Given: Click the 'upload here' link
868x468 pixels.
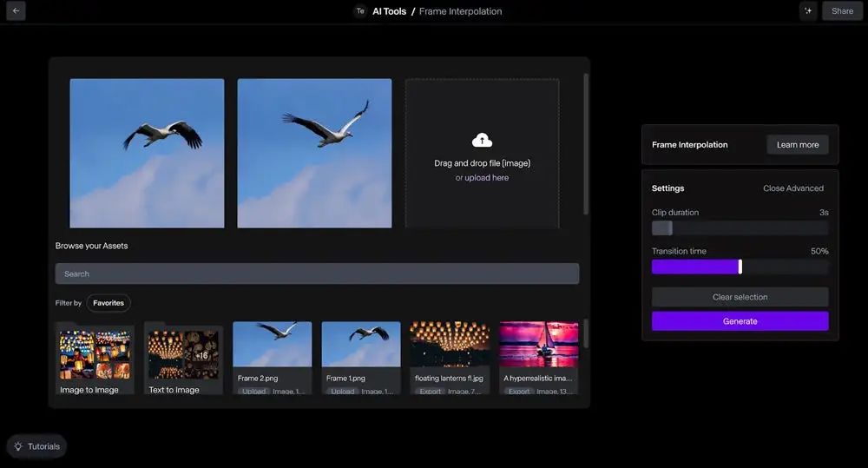Looking at the screenshot, I should coord(486,178).
